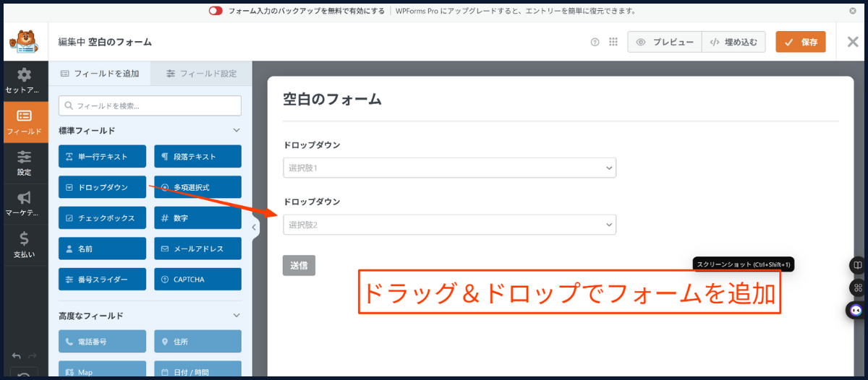
Task: Open the apps grid menu icon
Action: click(x=613, y=42)
